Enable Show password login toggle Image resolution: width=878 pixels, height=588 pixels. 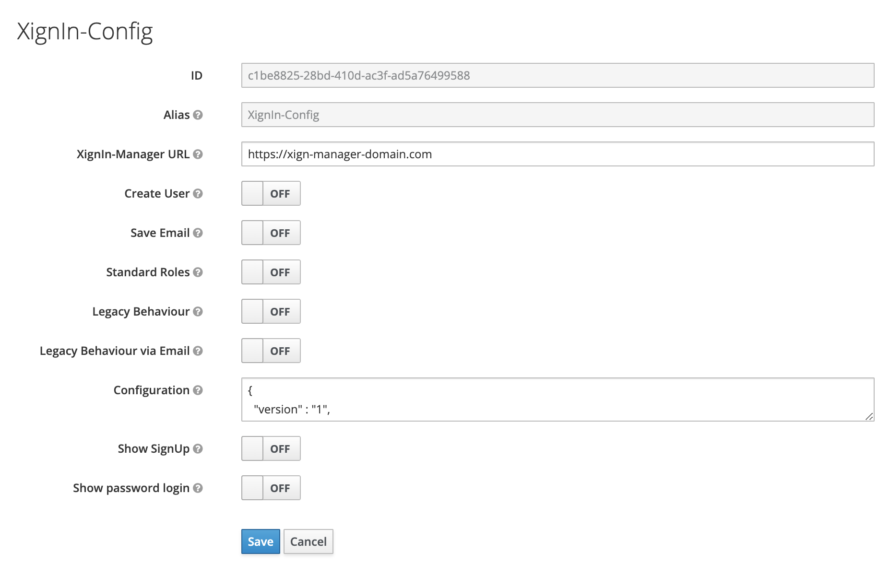point(271,488)
